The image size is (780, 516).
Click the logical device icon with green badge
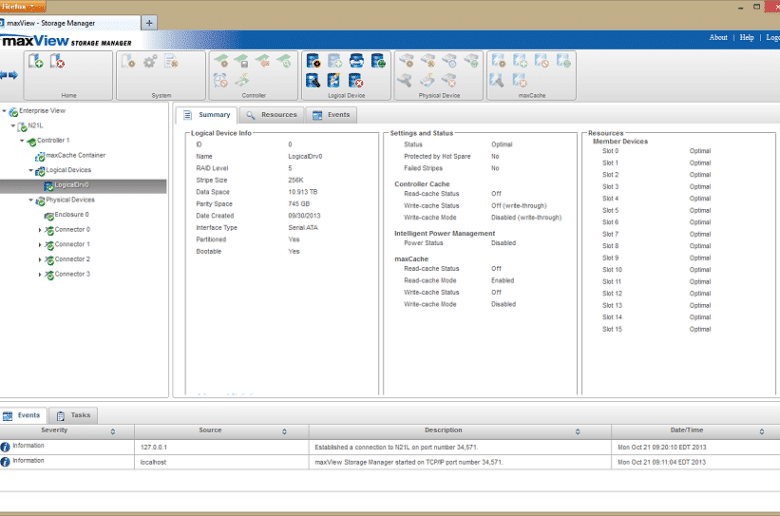[x=378, y=61]
